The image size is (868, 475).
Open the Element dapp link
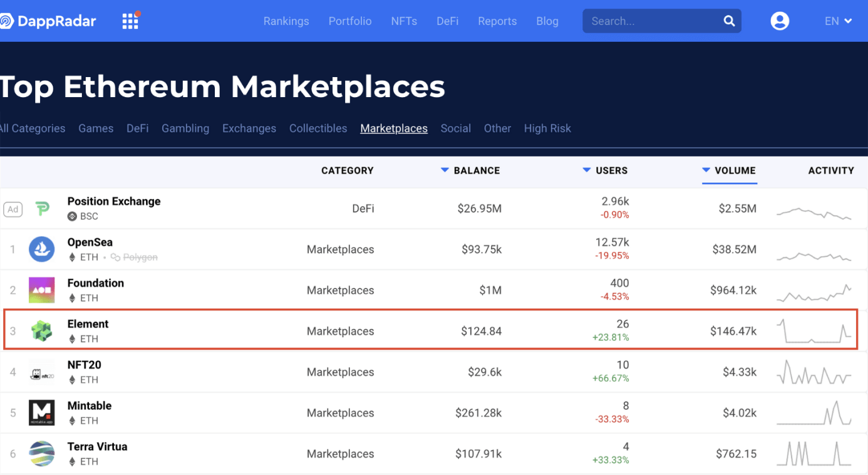tap(88, 323)
